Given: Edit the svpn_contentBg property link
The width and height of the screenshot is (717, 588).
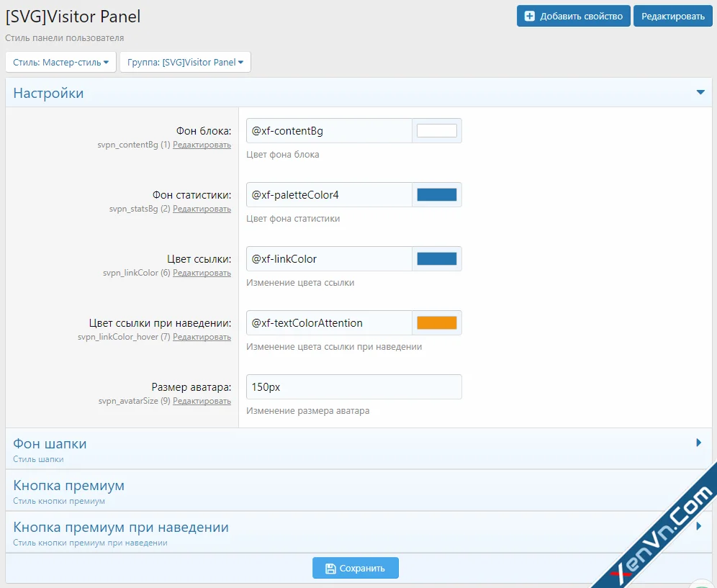Looking at the screenshot, I should click(x=202, y=145).
